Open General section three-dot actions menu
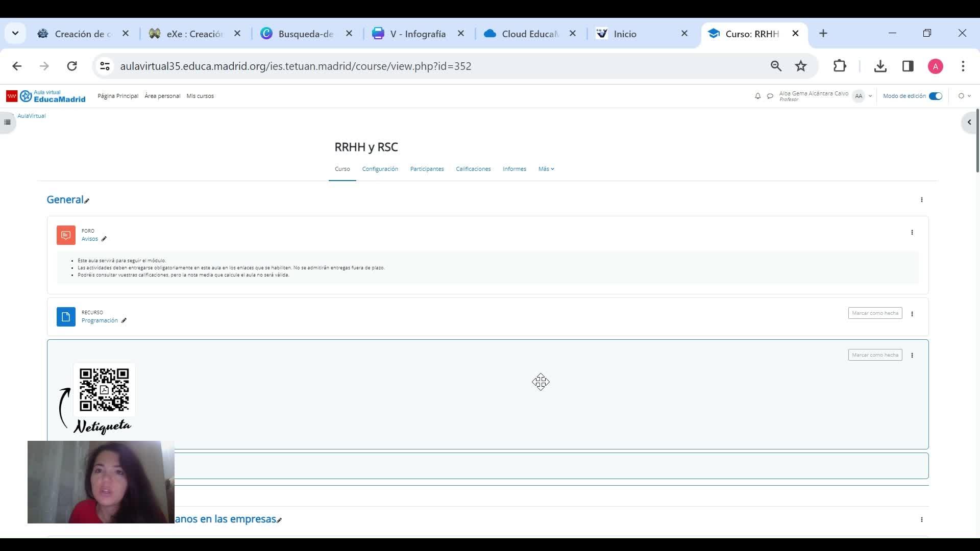Image resolution: width=980 pixels, height=551 pixels. (x=921, y=200)
